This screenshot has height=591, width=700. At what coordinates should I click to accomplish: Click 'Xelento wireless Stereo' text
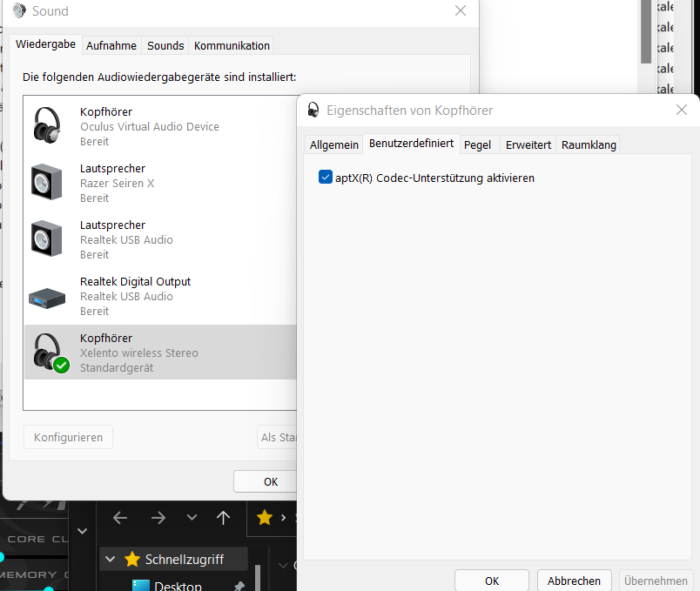pyautogui.click(x=138, y=353)
